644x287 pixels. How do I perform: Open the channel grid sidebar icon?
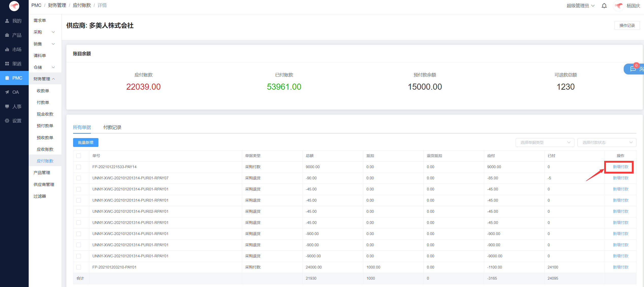pyautogui.click(x=7, y=64)
